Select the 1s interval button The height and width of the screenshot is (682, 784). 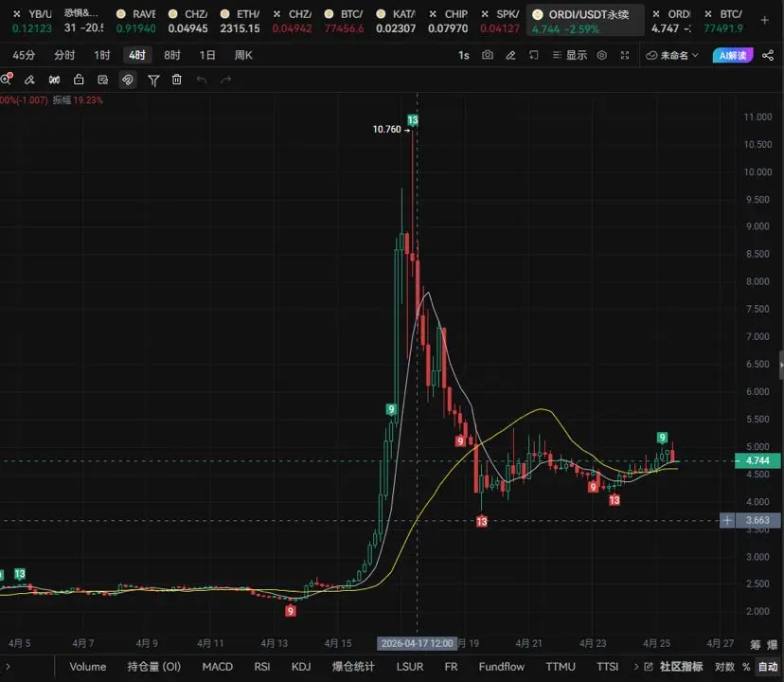(x=464, y=55)
